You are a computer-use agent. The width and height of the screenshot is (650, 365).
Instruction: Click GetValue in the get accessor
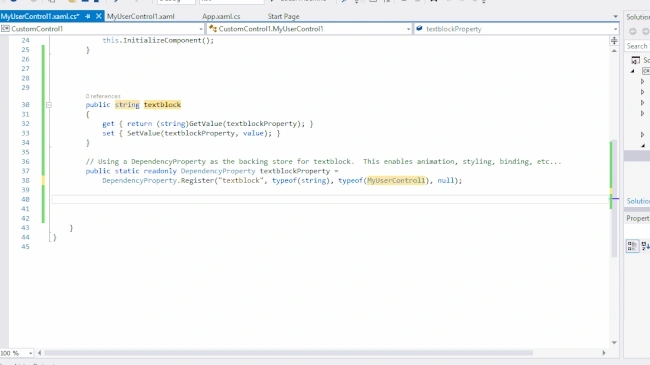point(206,124)
